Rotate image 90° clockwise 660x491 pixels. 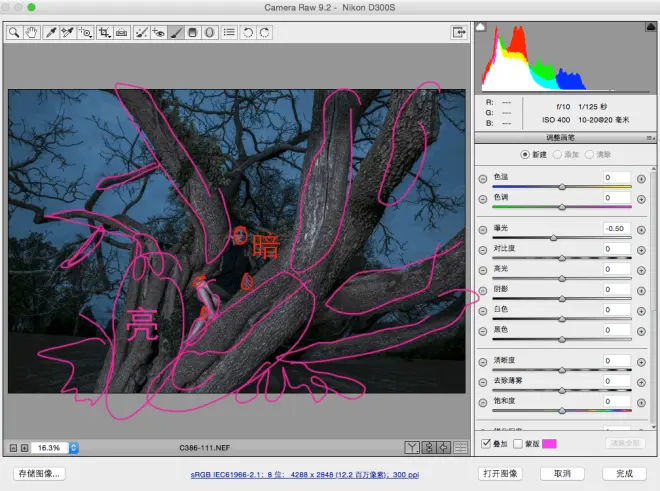(265, 32)
